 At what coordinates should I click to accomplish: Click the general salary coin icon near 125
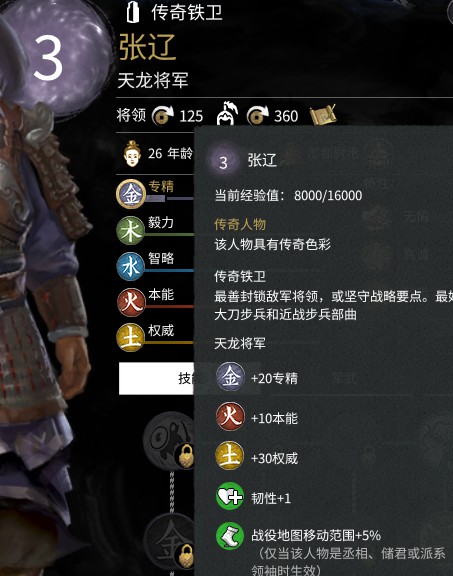click(x=163, y=116)
